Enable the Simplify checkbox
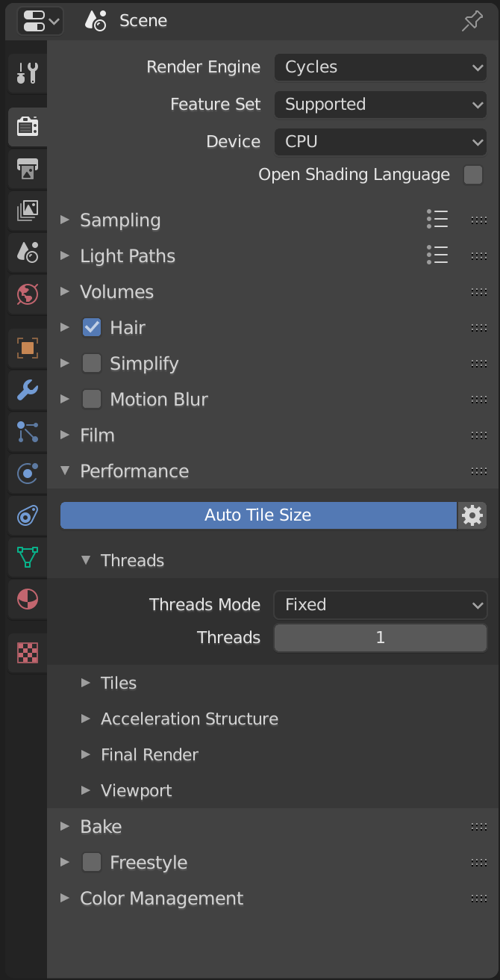The height and width of the screenshot is (980, 500). tap(91, 364)
